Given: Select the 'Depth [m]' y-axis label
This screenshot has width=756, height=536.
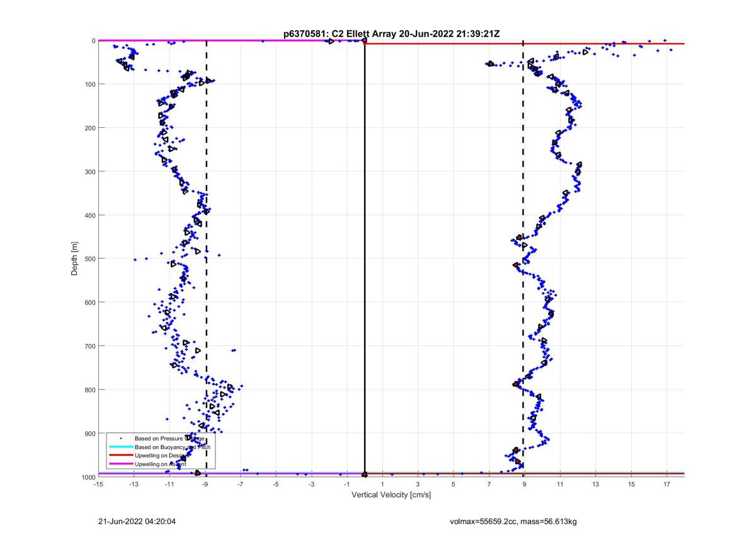Looking at the screenshot, I should (76, 258).
